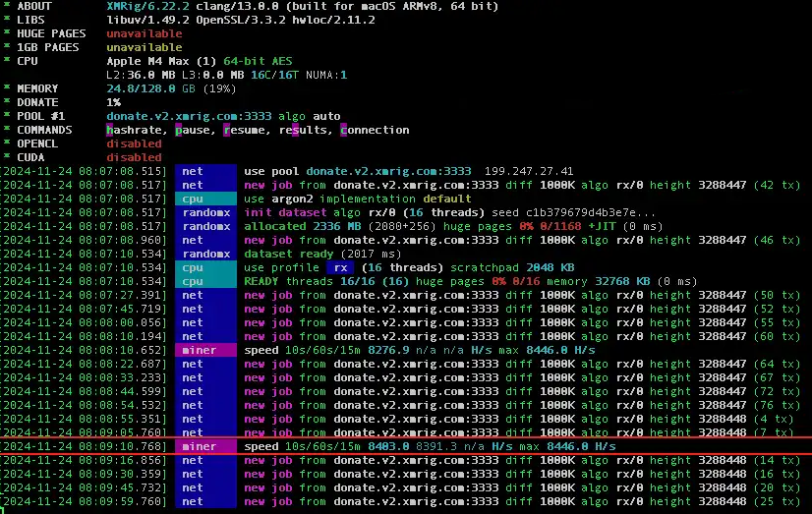Select the '24.8/128.0' memory value

tap(141, 88)
